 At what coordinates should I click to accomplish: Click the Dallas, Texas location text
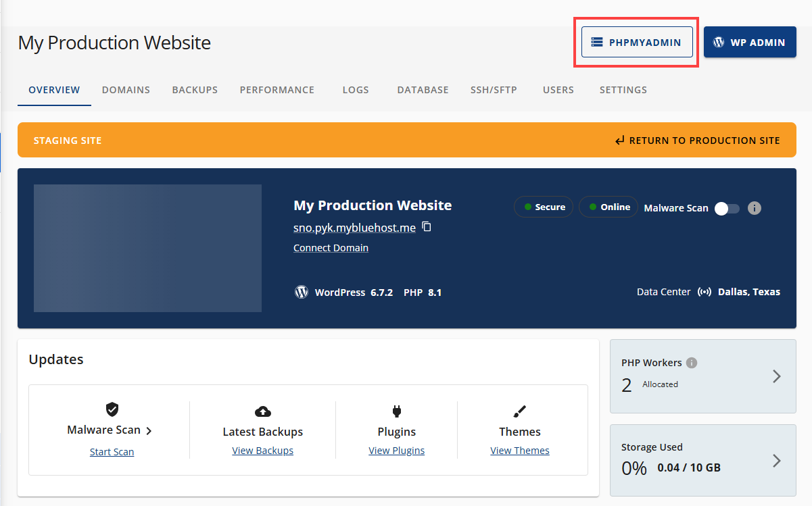[749, 293]
